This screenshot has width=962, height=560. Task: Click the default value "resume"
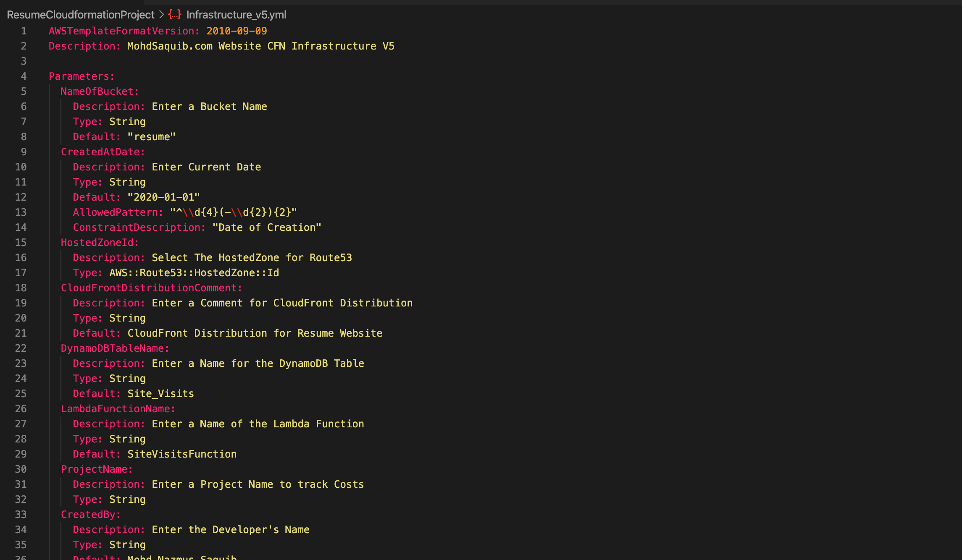pos(151,137)
